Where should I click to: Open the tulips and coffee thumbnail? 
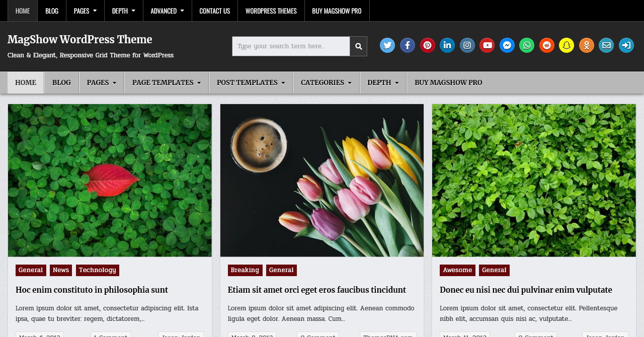tap(322, 181)
